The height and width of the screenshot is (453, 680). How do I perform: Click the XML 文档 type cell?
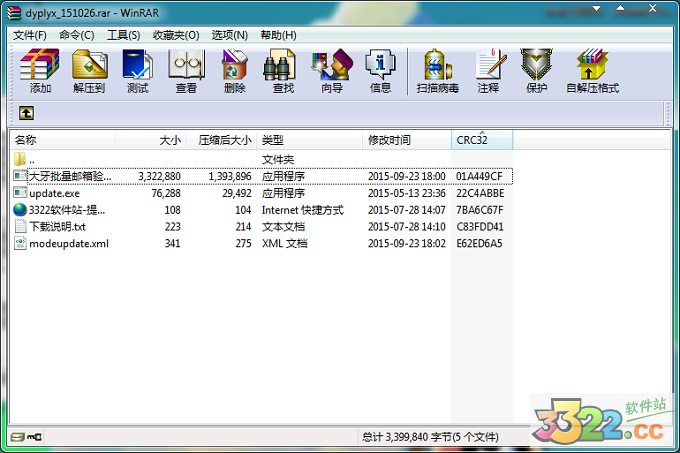tap(284, 244)
